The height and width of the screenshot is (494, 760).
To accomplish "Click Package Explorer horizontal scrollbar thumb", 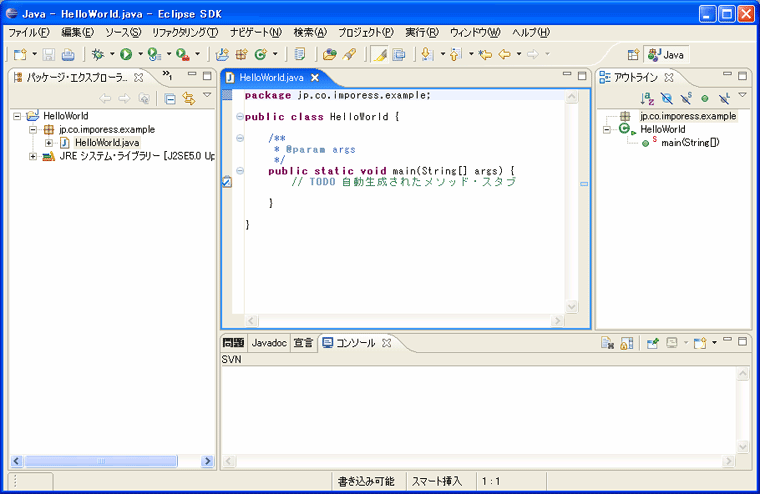I will click(101, 461).
